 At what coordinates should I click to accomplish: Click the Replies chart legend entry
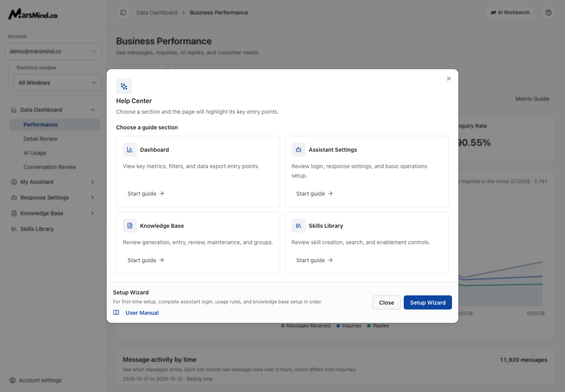tap(378, 326)
